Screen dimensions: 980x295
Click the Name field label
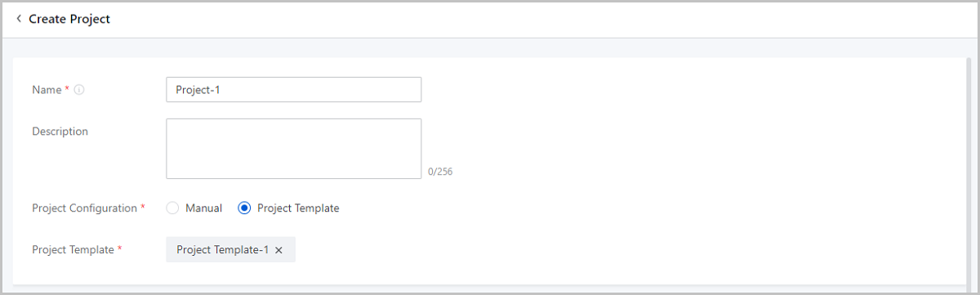point(47,90)
